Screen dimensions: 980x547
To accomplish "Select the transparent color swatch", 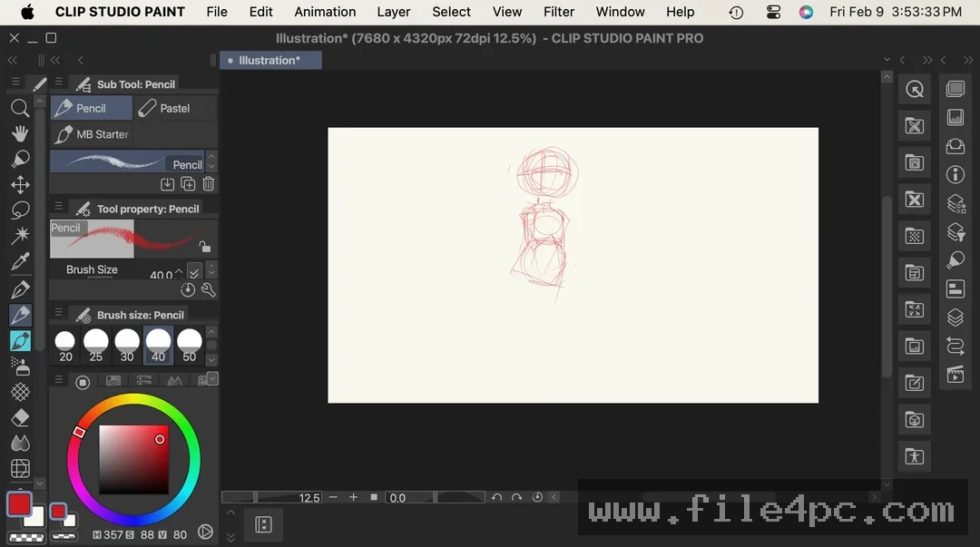I will (25, 537).
